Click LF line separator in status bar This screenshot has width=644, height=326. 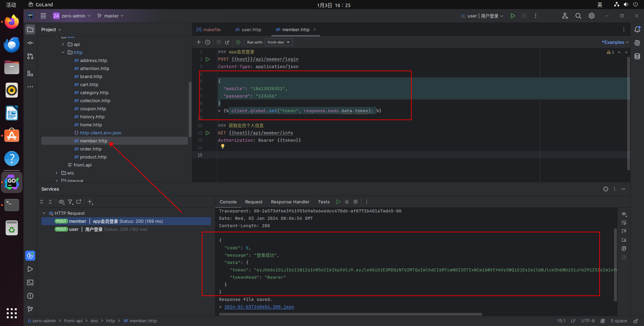(x=573, y=321)
